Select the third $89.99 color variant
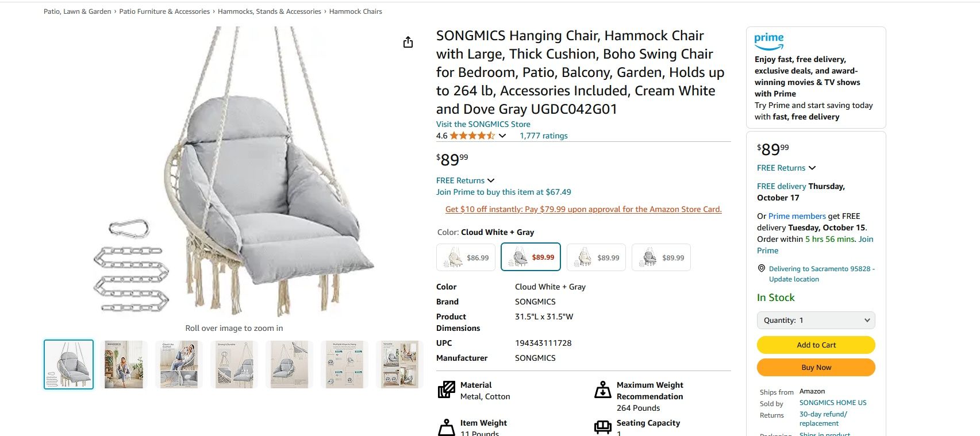 pyautogui.click(x=595, y=257)
